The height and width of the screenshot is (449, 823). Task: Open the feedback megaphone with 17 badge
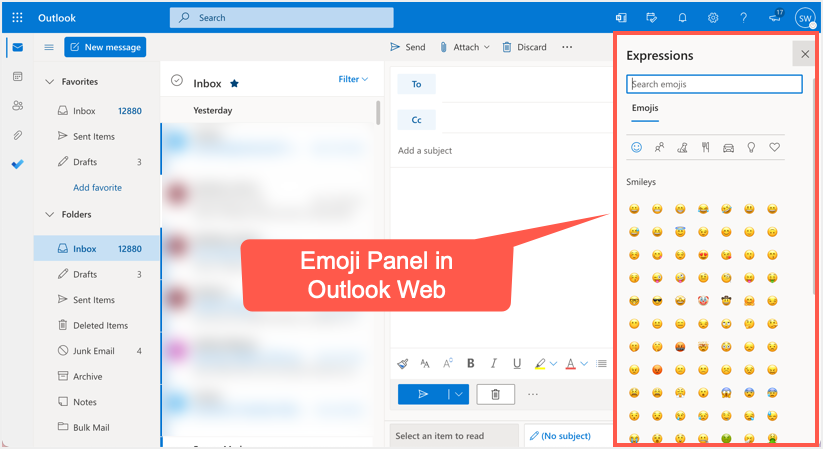click(776, 16)
